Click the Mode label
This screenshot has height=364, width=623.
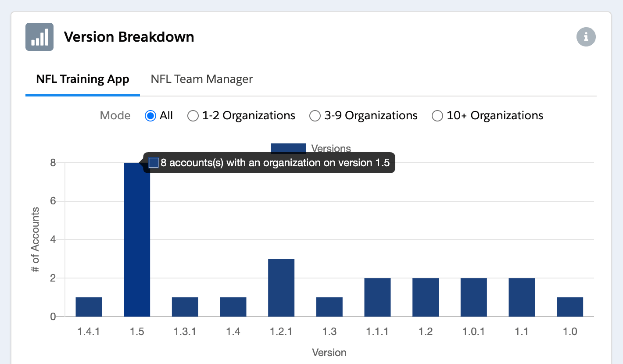pyautogui.click(x=115, y=116)
